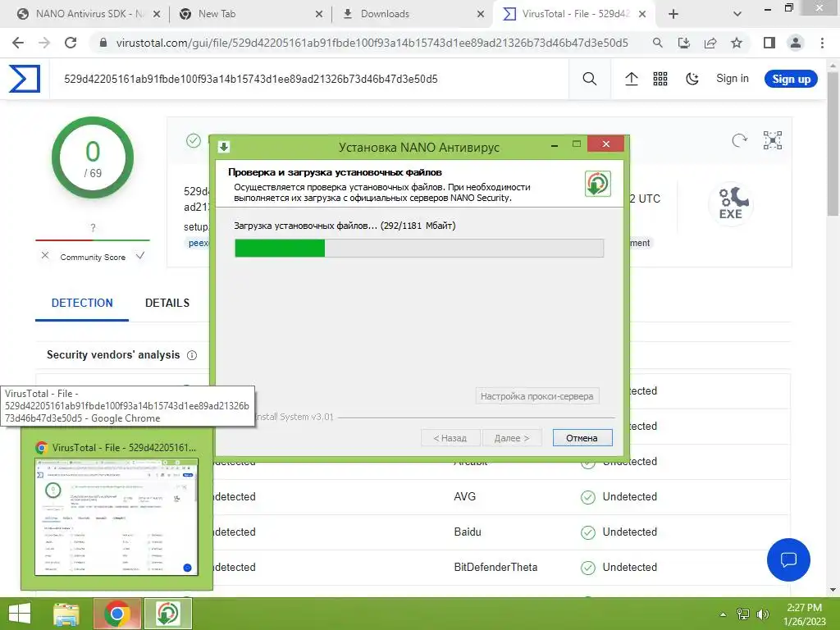The width and height of the screenshot is (840, 630).
Task: Switch to NANO Antivirus SDK tab
Action: tap(89, 14)
